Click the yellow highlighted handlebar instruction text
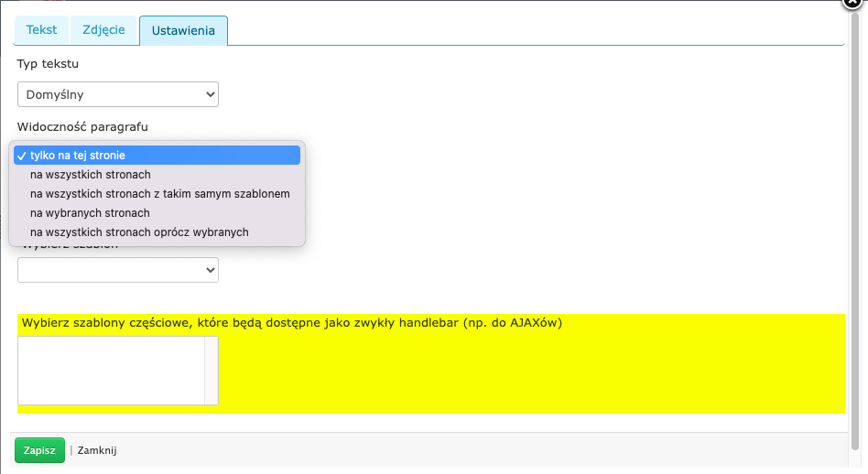The width and height of the screenshot is (868, 474). point(291,323)
